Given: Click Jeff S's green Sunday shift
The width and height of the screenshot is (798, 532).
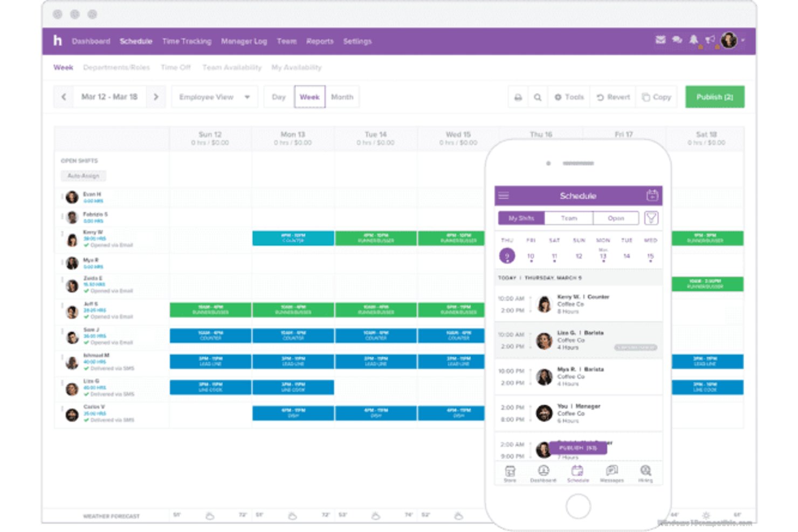Looking at the screenshot, I should click(210, 309).
